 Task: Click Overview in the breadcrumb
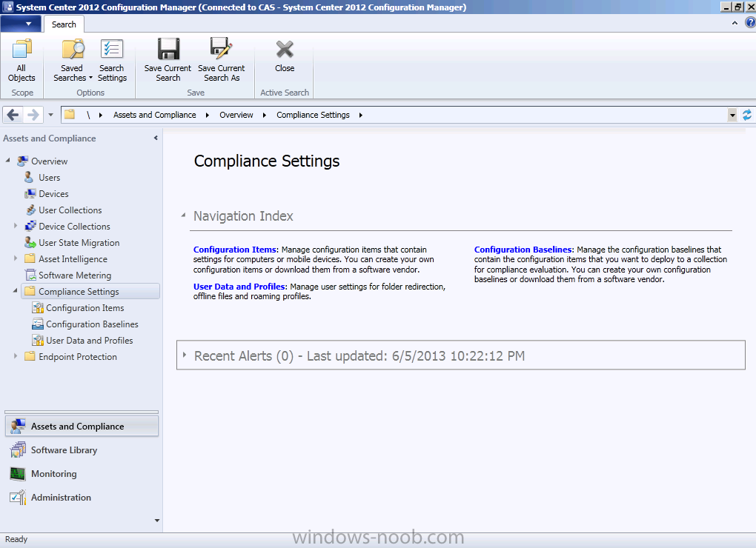(236, 115)
